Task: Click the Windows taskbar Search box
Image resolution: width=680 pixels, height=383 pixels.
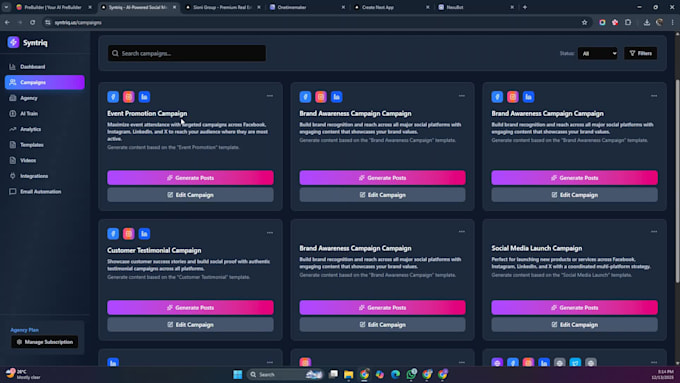Action: tap(285, 374)
